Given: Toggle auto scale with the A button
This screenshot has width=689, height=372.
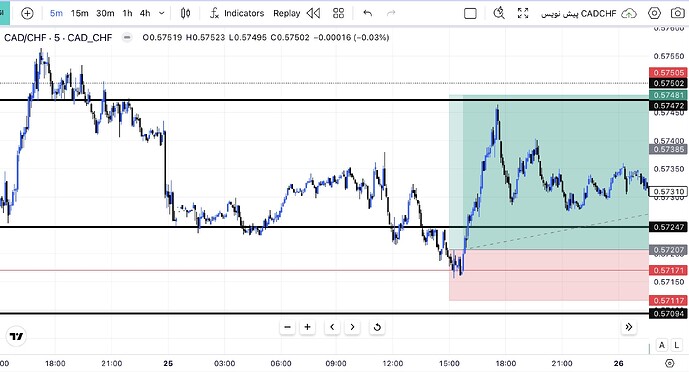Looking at the screenshot, I should (x=662, y=345).
